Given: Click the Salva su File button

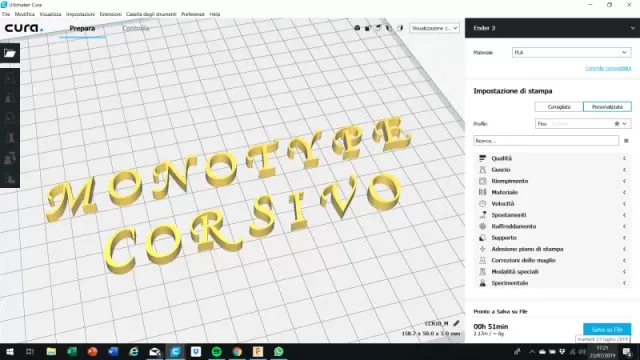Looking at the screenshot, I should pyautogui.click(x=607, y=329).
